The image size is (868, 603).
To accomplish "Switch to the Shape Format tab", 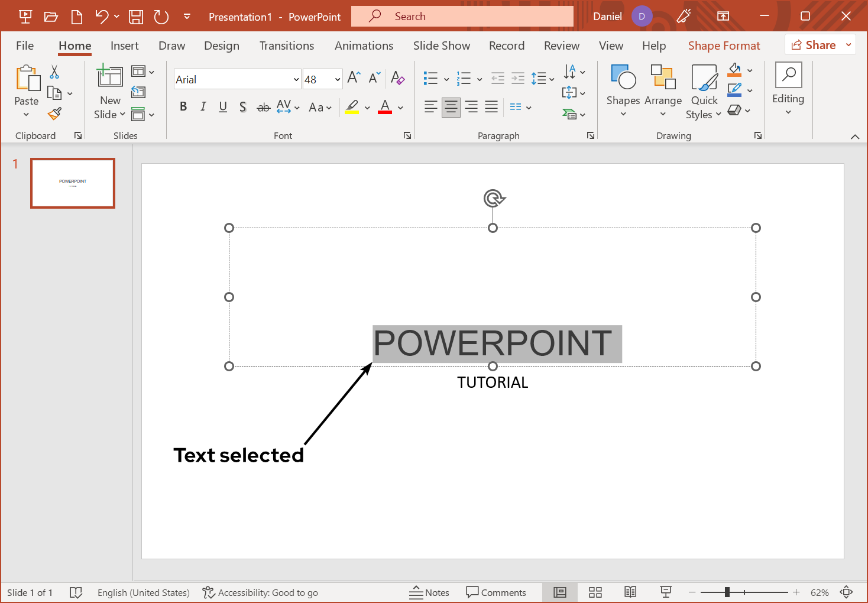I will click(724, 45).
